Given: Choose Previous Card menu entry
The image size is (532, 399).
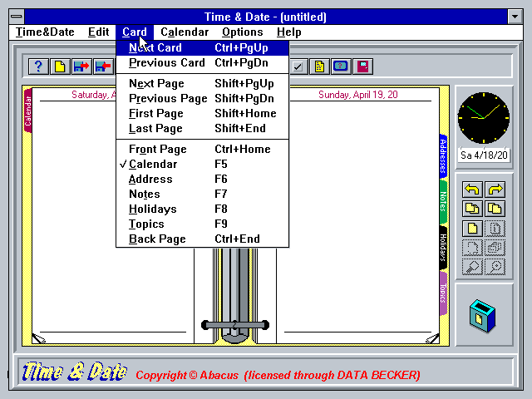Looking at the screenshot, I should [x=202, y=63].
